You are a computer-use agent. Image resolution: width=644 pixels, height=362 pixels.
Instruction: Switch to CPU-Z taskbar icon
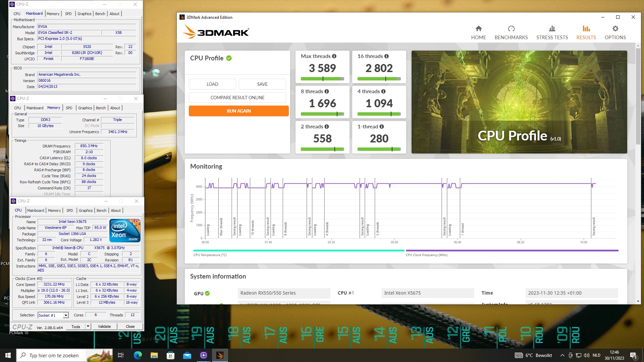coord(204,355)
